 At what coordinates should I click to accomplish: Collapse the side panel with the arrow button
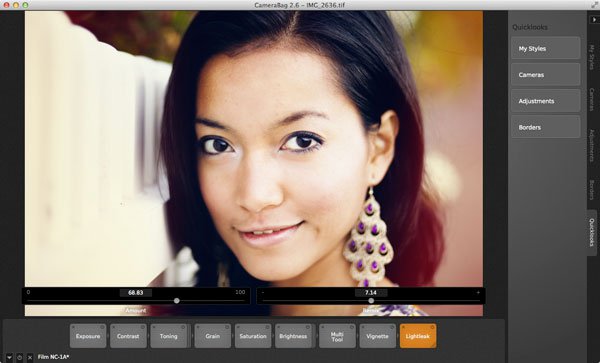point(594,19)
